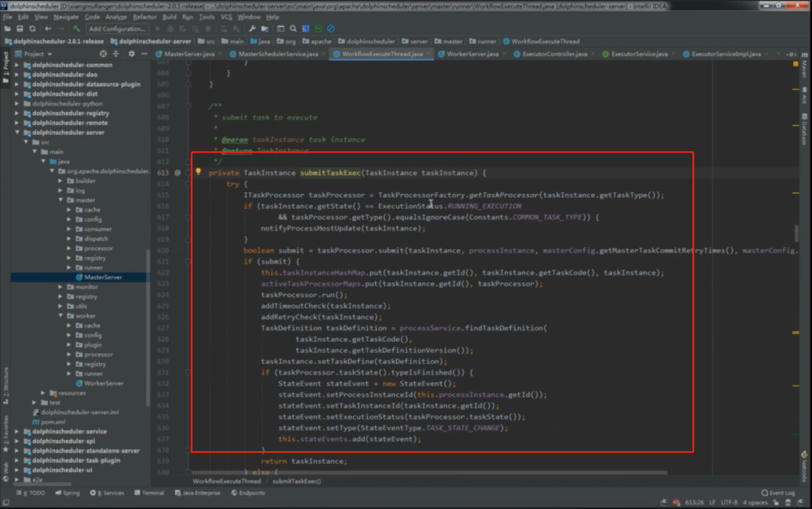Open the Analyze menu
Screen dimensions: 812x509
click(x=116, y=17)
